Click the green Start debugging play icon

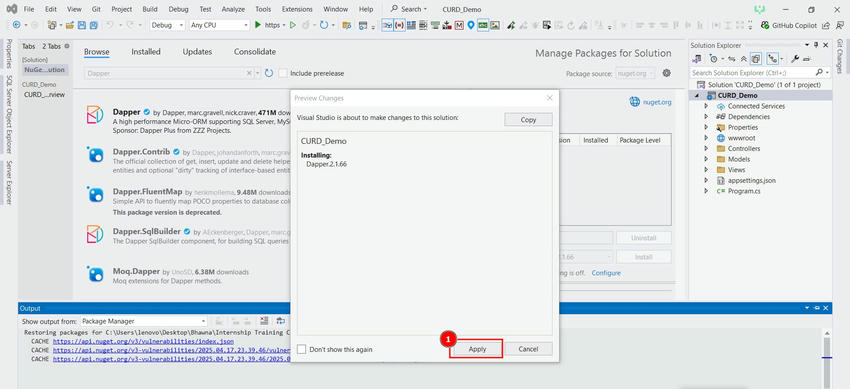click(x=258, y=25)
